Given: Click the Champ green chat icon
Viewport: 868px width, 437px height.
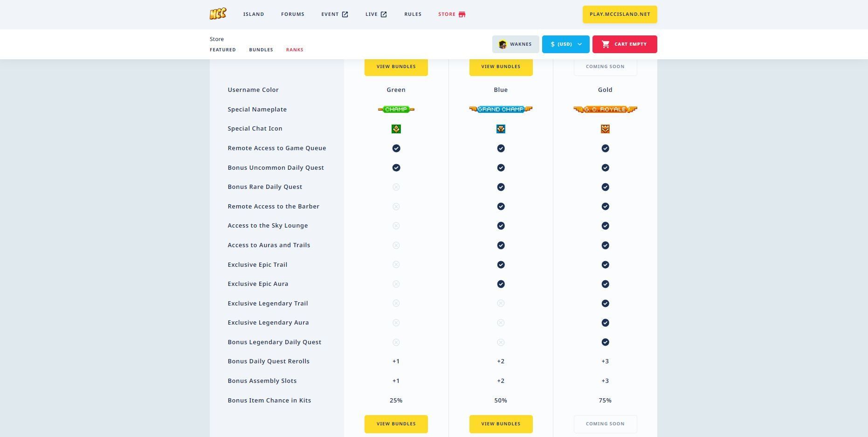Looking at the screenshot, I should (396, 129).
